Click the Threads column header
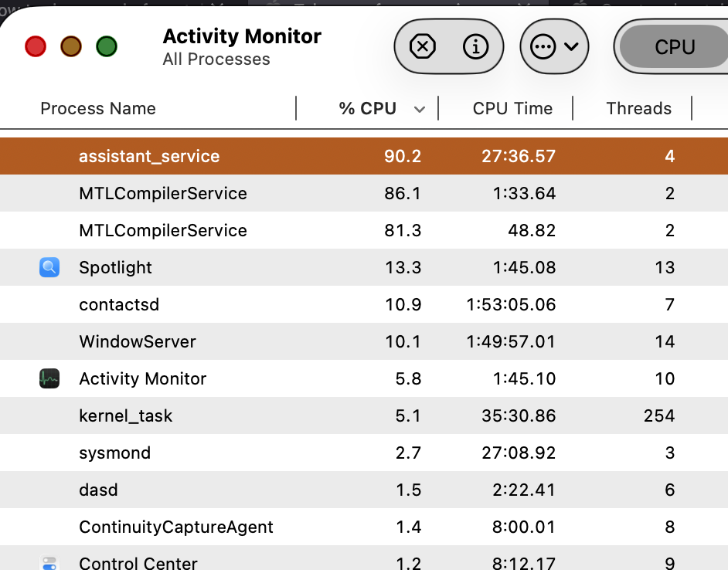 (x=638, y=109)
